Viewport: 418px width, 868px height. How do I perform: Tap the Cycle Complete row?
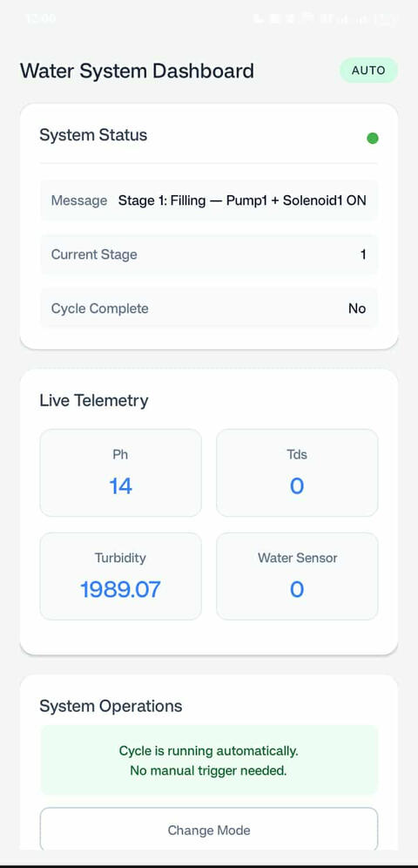(209, 309)
